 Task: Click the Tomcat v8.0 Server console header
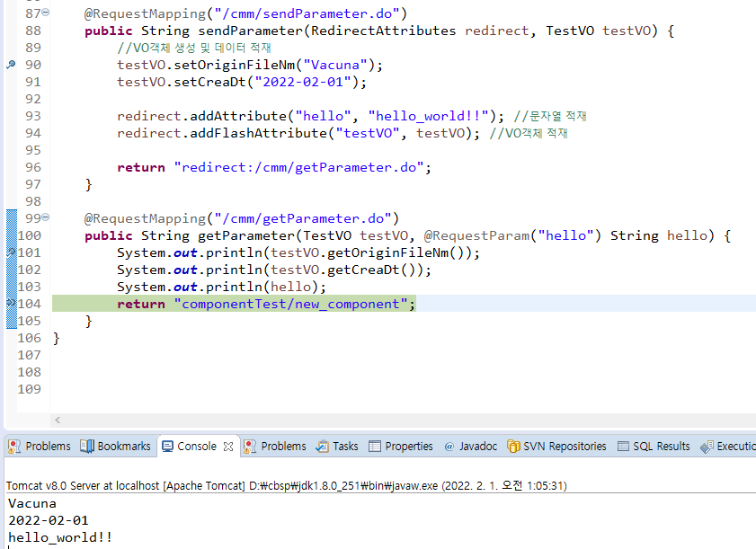click(x=287, y=485)
